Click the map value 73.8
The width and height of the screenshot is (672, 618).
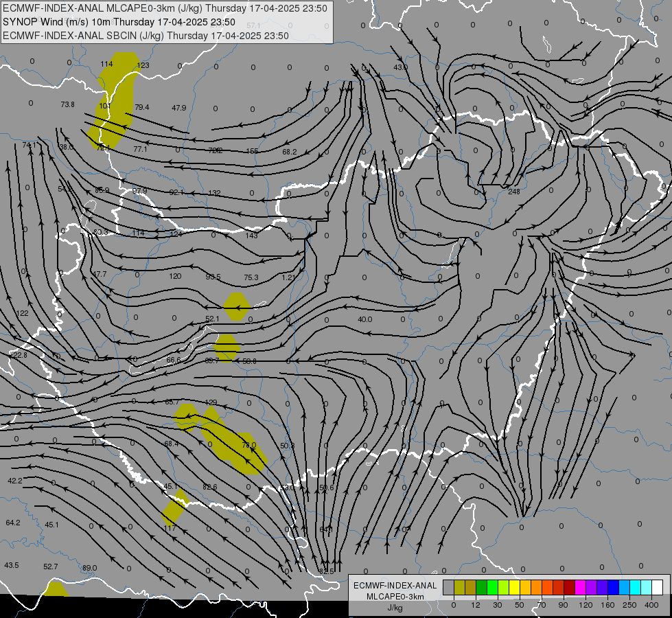click(x=67, y=104)
